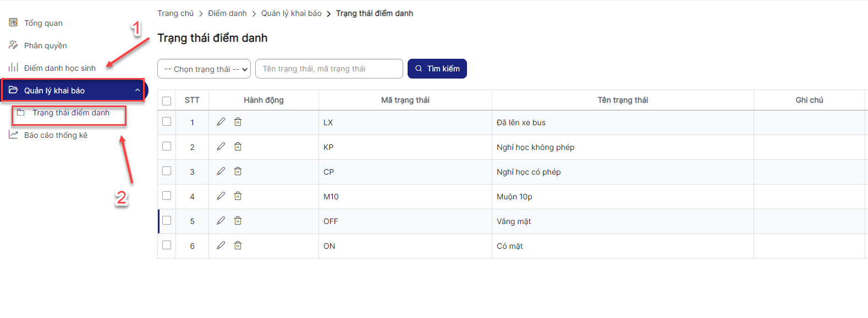868x318 pixels.
Task: Go to Báo cáo thống kê
Action: [x=56, y=135]
